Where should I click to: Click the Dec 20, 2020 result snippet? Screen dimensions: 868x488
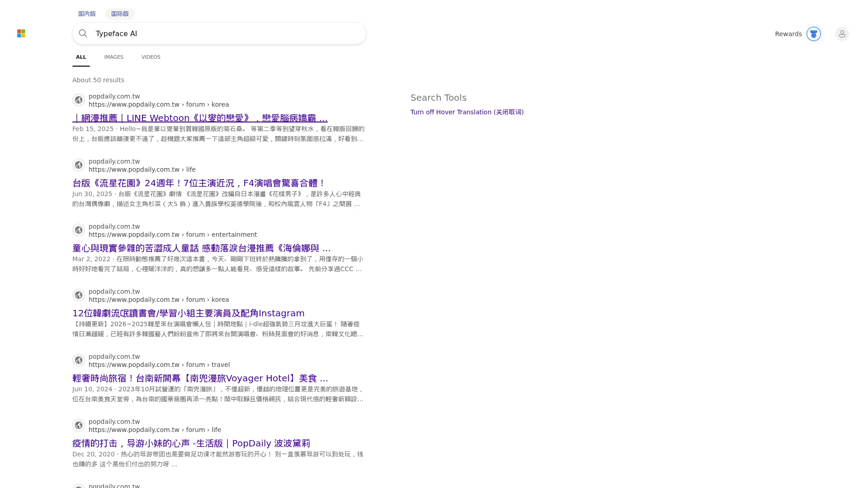pyautogui.click(x=218, y=459)
